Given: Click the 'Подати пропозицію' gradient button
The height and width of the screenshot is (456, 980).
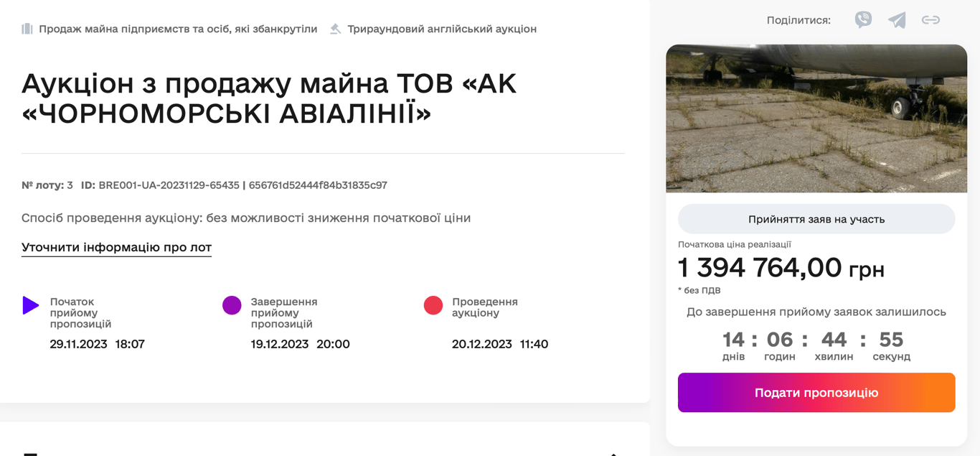Looking at the screenshot, I should (816, 393).
